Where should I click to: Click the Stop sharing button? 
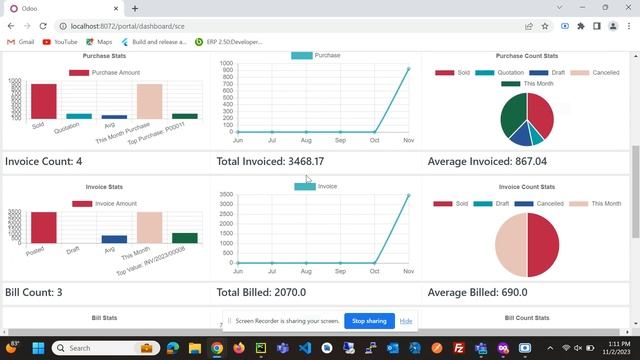click(x=369, y=321)
